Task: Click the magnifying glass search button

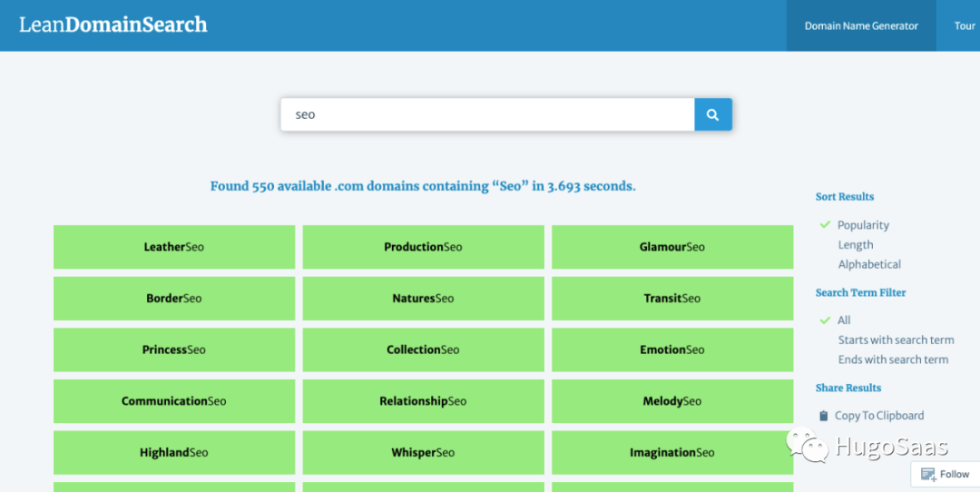Action: [x=712, y=114]
